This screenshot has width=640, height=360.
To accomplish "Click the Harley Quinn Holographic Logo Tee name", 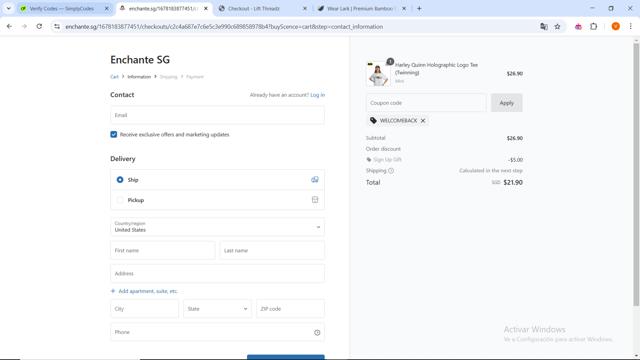I will tap(436, 69).
